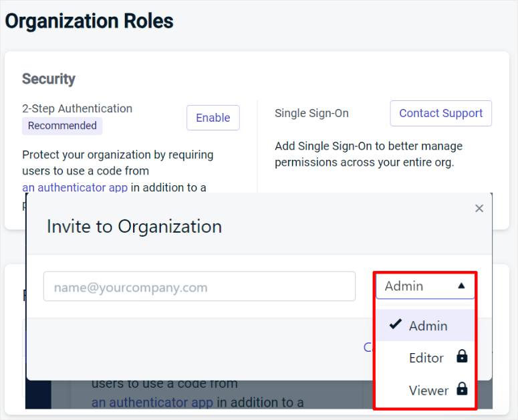Click the checkmark icon next to Admin

(395, 324)
